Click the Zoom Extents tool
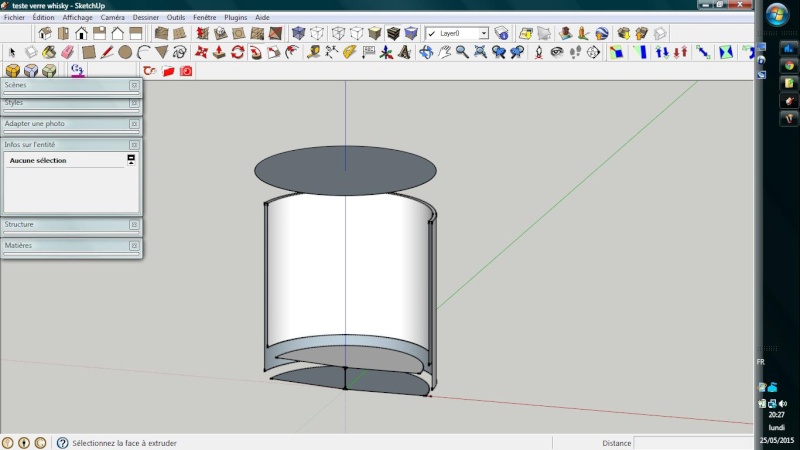Screen dimensions: 800x450 (x=481, y=52)
